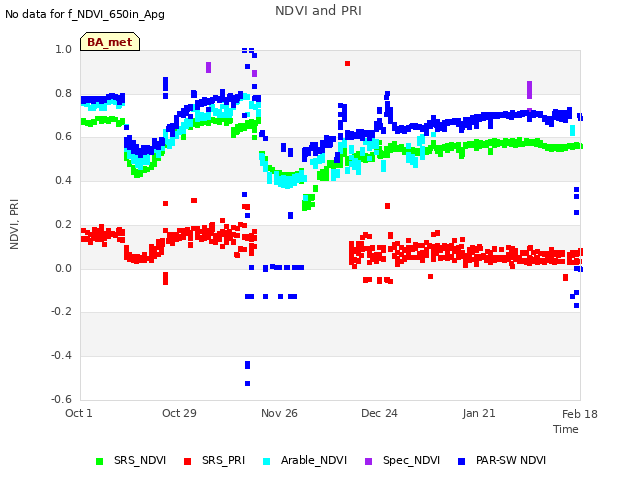Click the 1.0 y-axis tick label
Viewport: 640px width, 480px height.
click(63, 50)
